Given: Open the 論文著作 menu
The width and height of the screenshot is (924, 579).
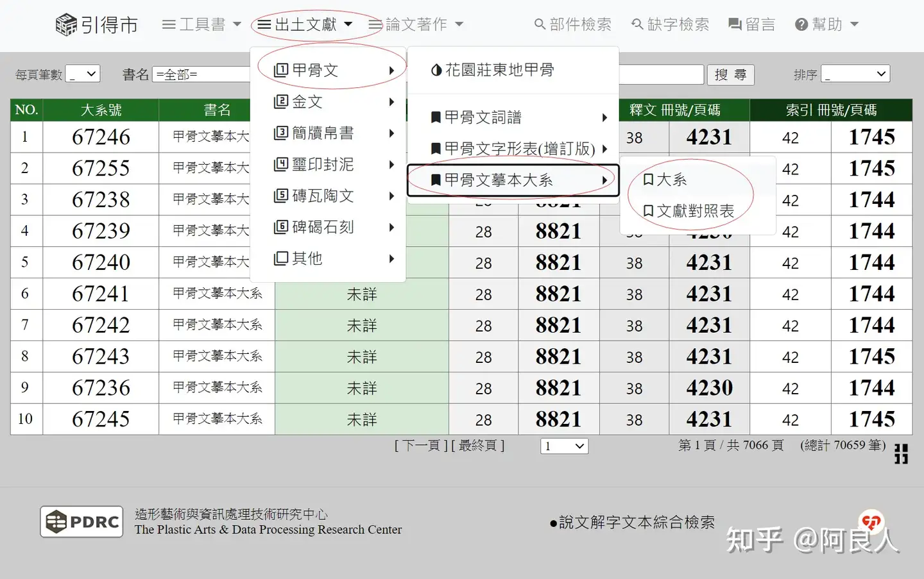Looking at the screenshot, I should [416, 24].
